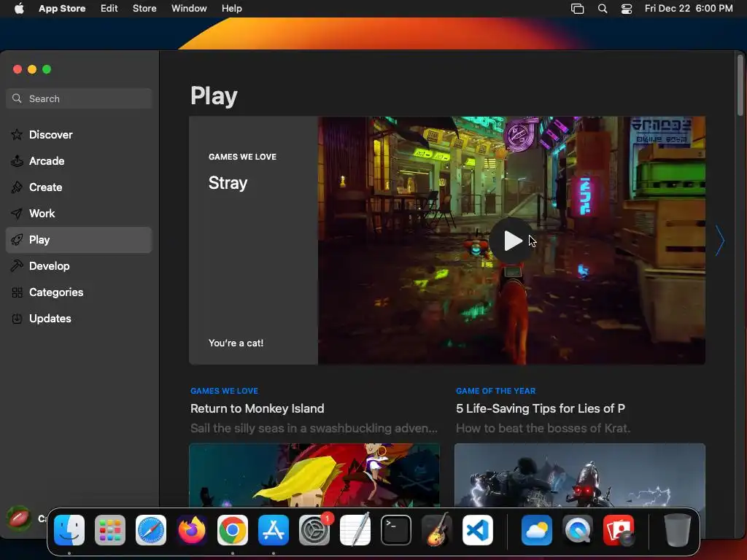This screenshot has height=560, width=747.
Task: Open the Updates download icon
Action: click(x=17, y=319)
